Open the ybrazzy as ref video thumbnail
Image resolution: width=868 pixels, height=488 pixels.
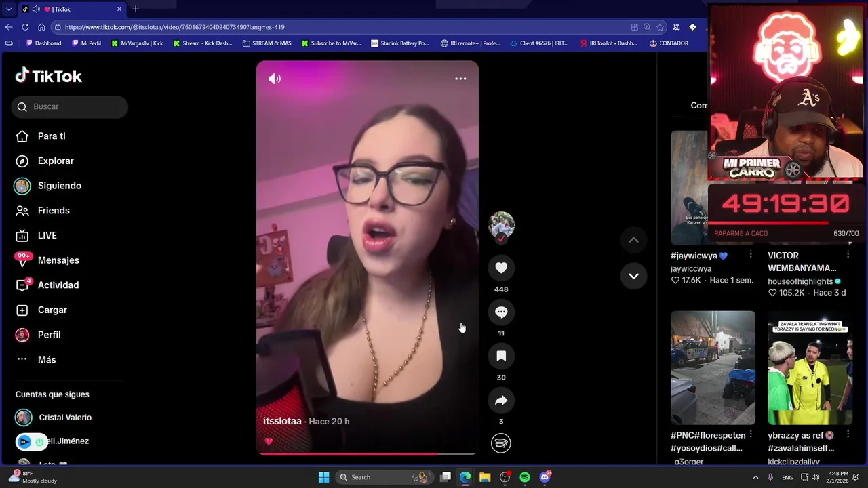[810, 368]
